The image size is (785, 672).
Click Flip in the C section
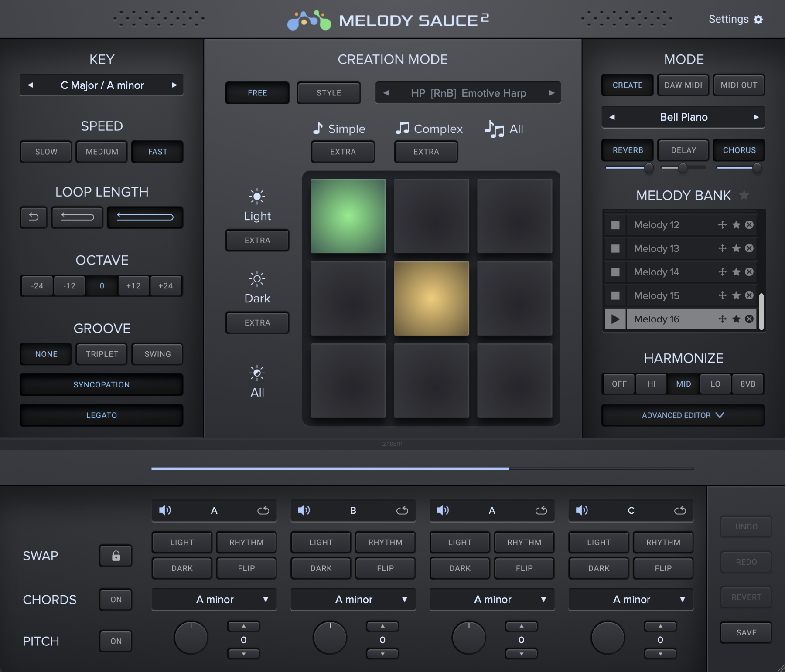[663, 568]
